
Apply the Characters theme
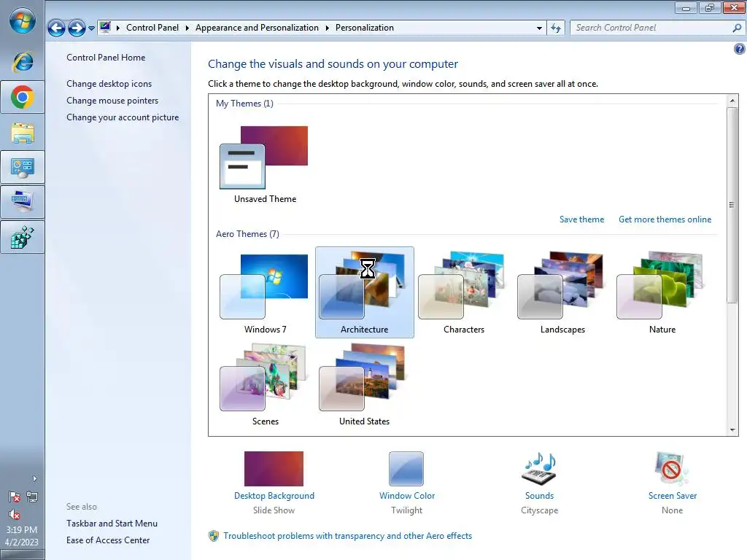(x=463, y=292)
